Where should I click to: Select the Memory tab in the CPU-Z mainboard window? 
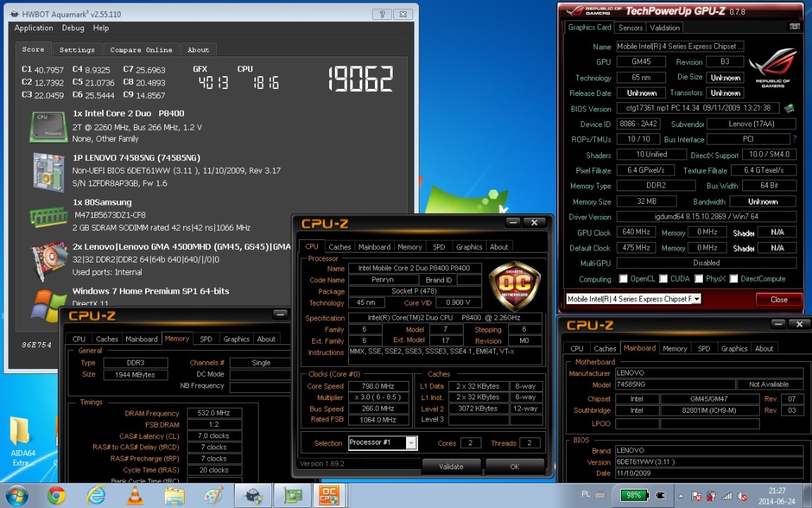(x=675, y=349)
